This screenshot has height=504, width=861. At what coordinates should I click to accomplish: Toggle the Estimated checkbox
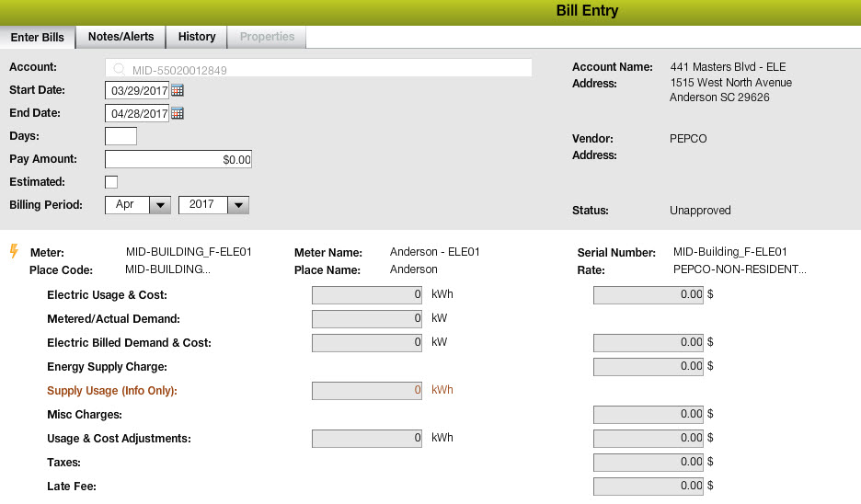[x=112, y=182]
